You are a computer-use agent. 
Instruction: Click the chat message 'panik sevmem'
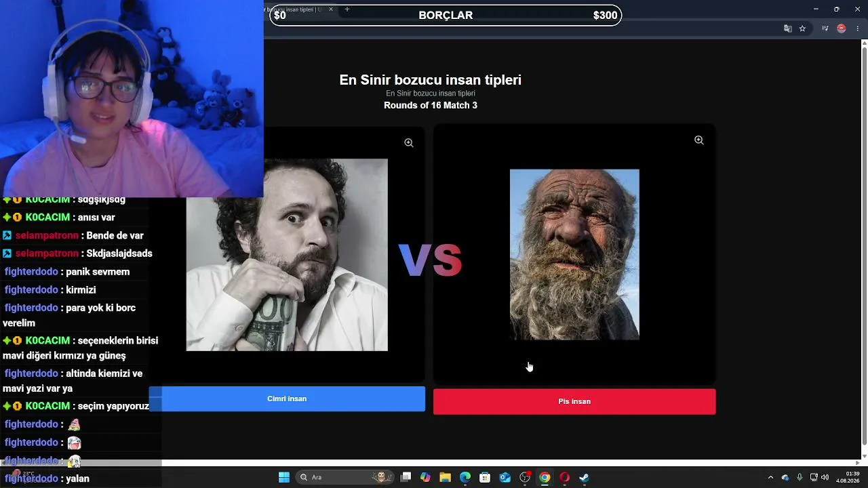point(98,272)
